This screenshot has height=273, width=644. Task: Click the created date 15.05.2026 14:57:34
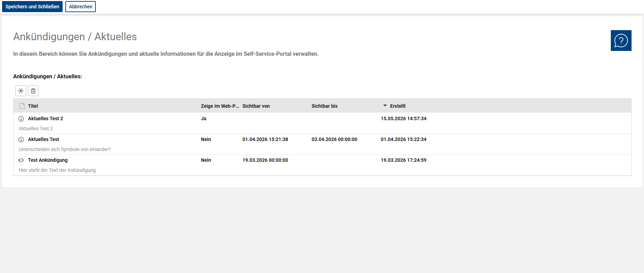pyautogui.click(x=404, y=118)
